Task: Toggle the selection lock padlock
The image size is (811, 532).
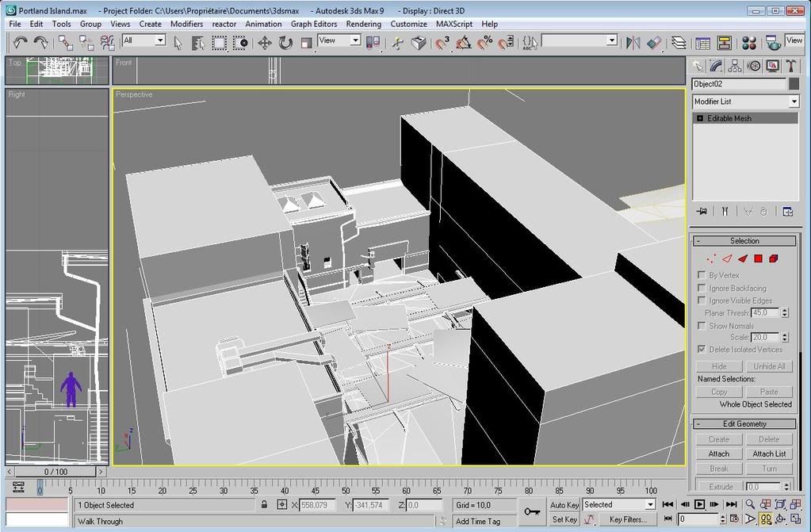Action: click(264, 505)
